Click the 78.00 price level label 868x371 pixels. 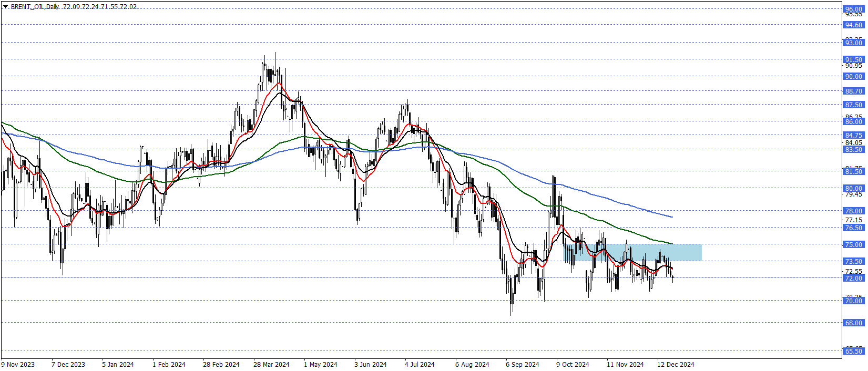coord(853,211)
